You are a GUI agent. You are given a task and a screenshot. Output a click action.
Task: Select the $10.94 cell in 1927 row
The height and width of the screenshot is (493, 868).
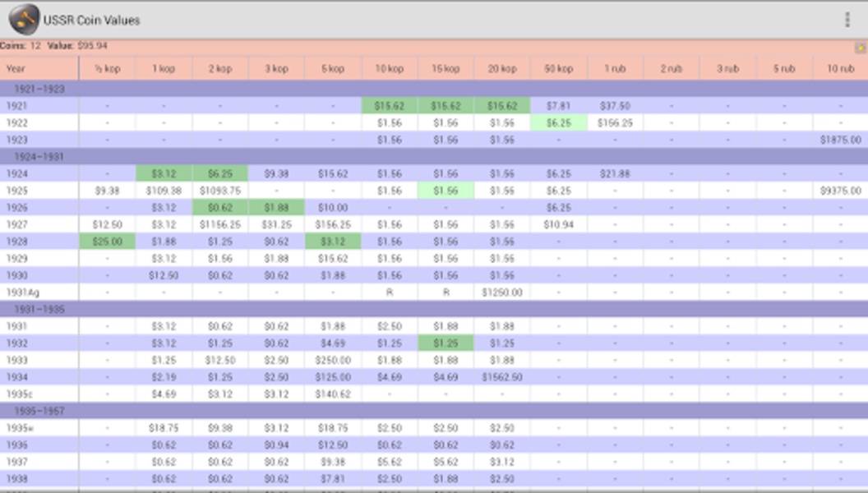[559, 224]
